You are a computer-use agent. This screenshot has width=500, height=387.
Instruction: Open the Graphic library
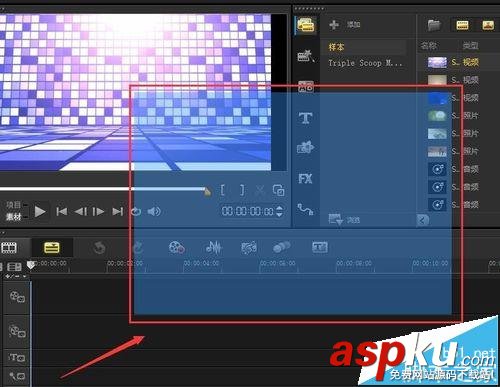pos(305,147)
